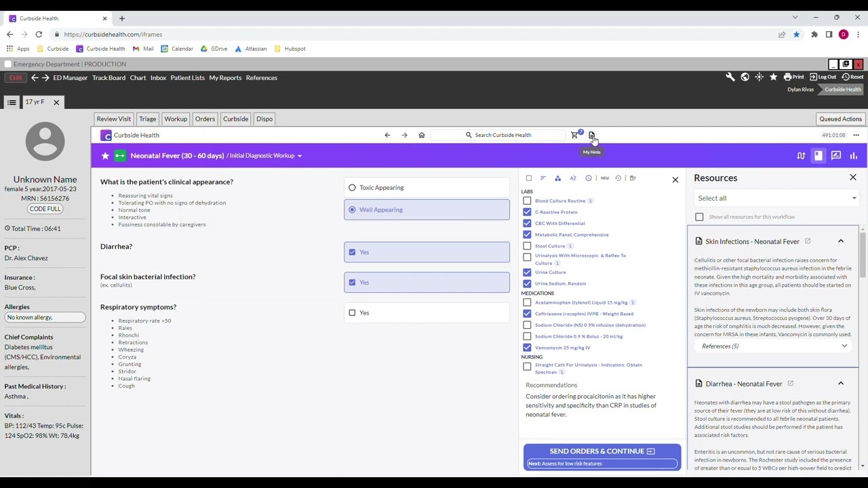Click the EHR toolbar star favorites icon
The width and height of the screenshot is (868, 488).
[x=773, y=77]
